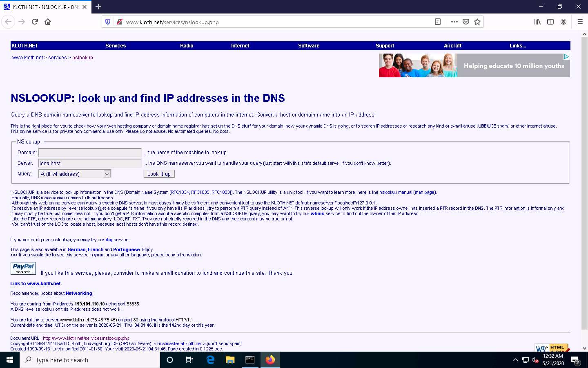Open Document URL nslookup.php link

pos(86,338)
